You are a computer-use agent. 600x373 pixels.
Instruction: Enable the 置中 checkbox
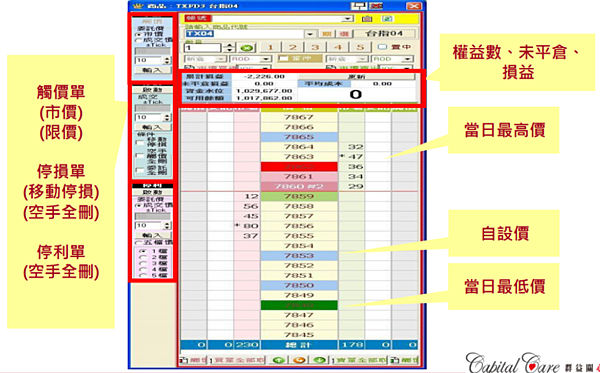click(383, 47)
